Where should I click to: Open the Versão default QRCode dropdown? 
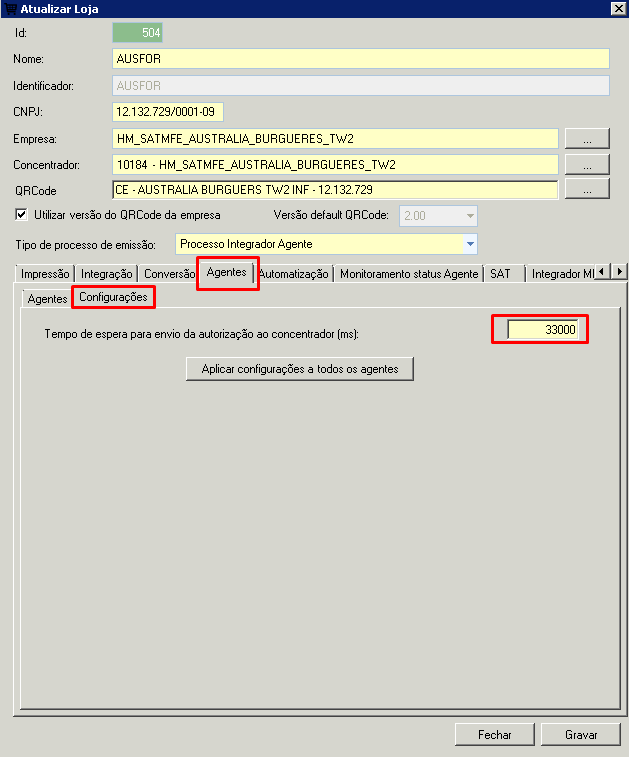click(469, 216)
